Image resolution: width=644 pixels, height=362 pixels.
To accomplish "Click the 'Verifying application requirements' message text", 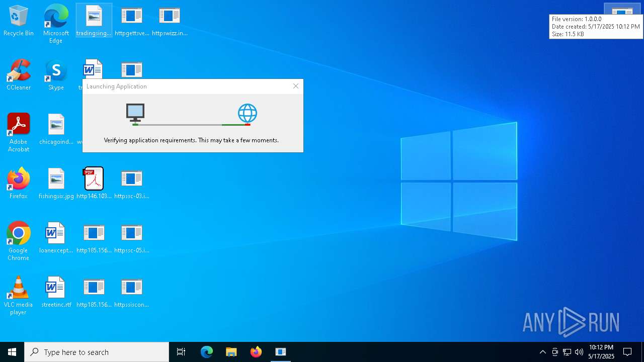I will [x=191, y=140].
